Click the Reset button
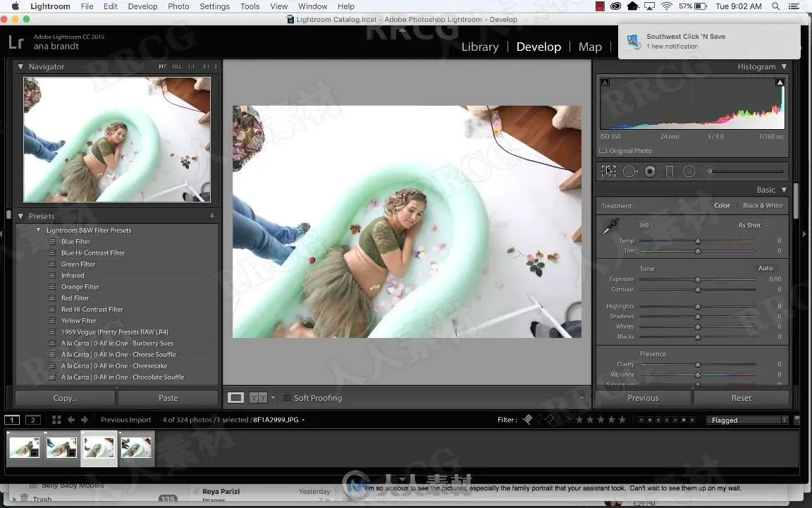 tap(741, 398)
